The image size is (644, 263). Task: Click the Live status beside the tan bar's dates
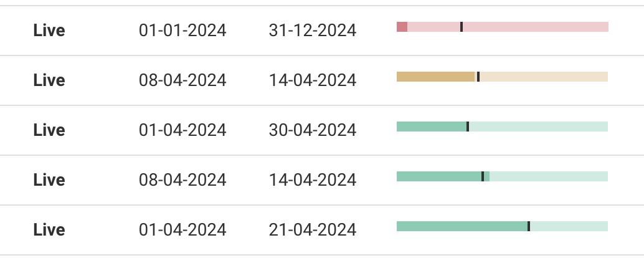[x=49, y=80]
